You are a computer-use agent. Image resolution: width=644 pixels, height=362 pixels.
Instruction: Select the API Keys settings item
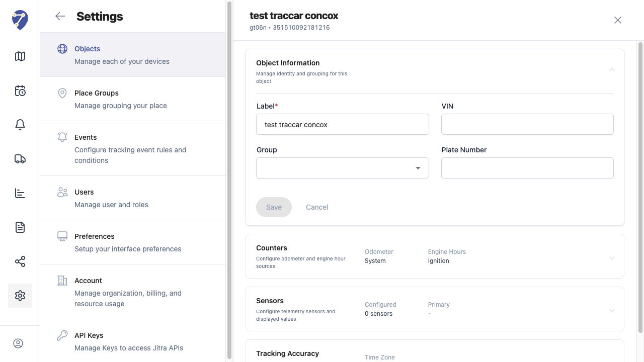point(133,341)
